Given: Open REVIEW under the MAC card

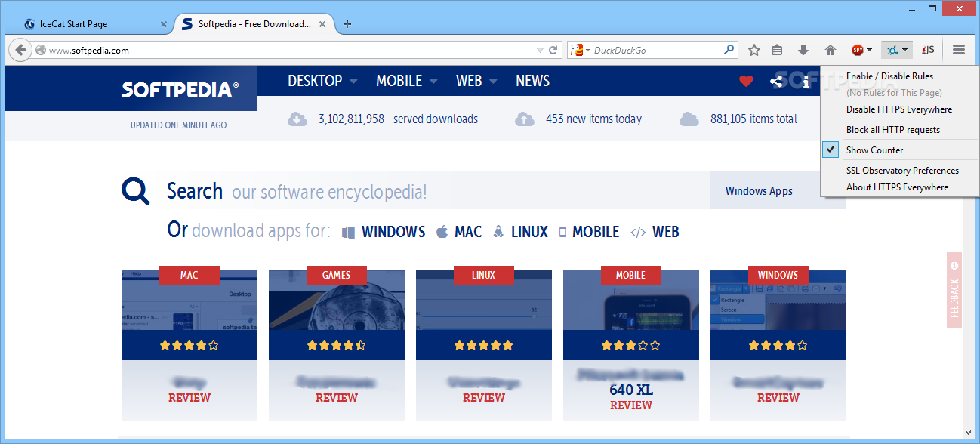Looking at the screenshot, I should [x=190, y=398].
